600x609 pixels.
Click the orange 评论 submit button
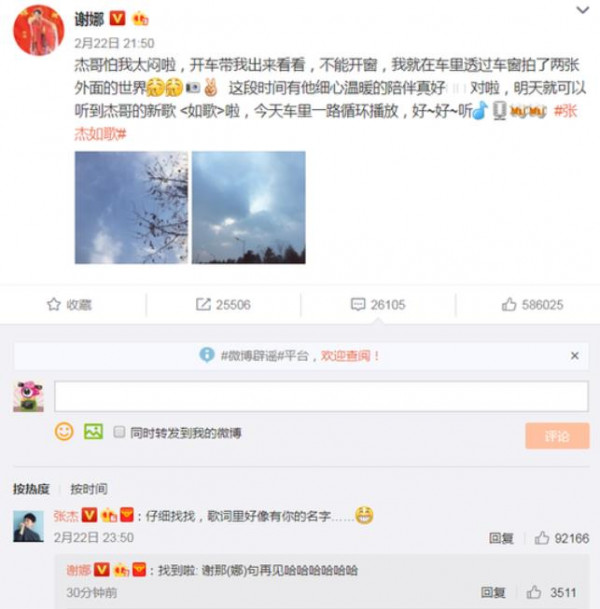point(557,436)
